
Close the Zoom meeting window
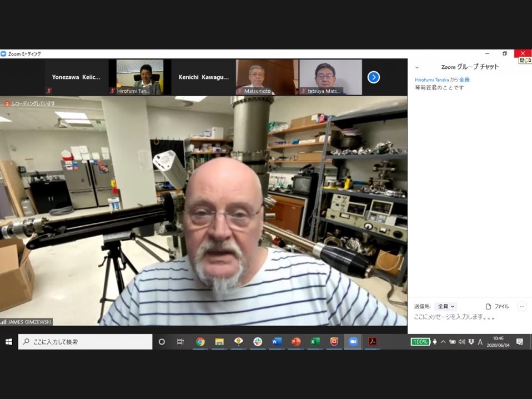pos(523,54)
